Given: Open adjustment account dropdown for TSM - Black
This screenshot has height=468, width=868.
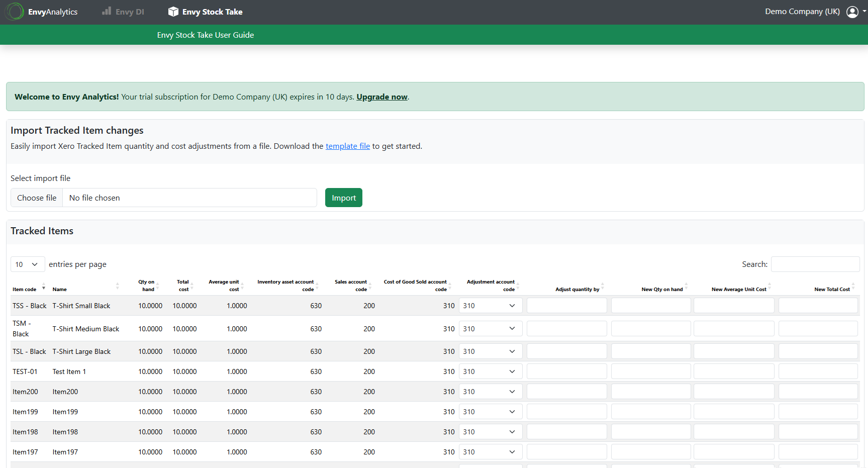Looking at the screenshot, I should (x=491, y=329).
